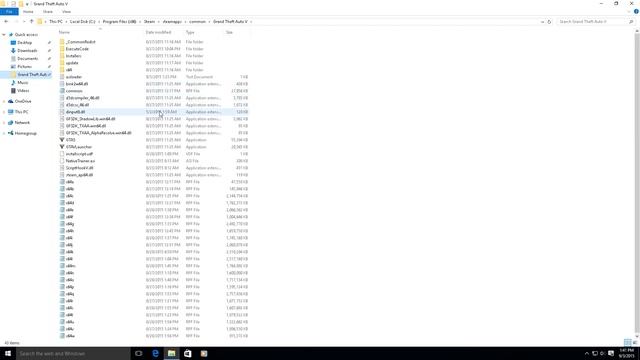Switch to large thumbnails view button
640x360 pixels.
635,342
